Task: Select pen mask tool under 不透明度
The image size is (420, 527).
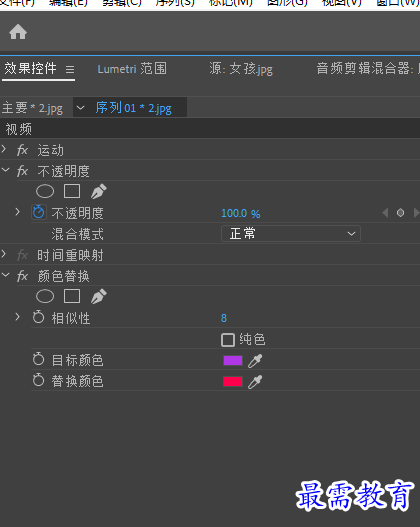Action: click(x=99, y=191)
